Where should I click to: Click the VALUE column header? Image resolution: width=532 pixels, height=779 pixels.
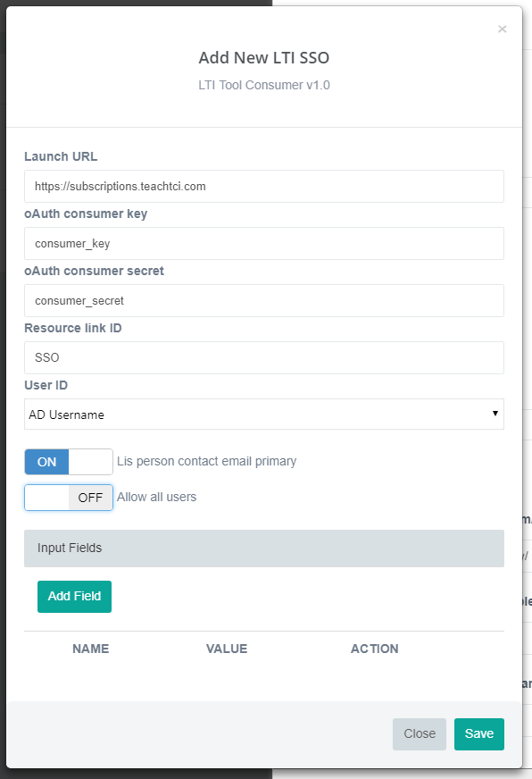click(226, 649)
